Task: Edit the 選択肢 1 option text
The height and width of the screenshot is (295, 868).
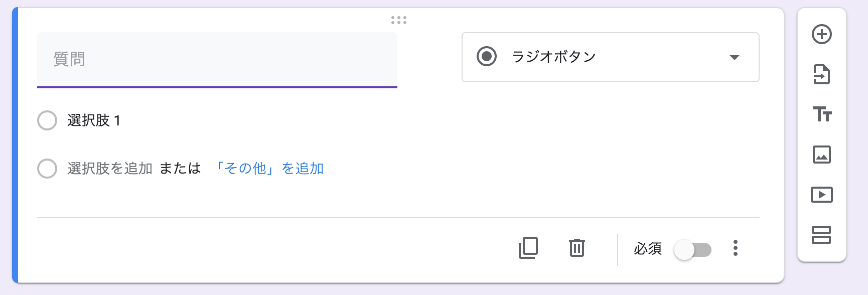Action: [x=94, y=120]
